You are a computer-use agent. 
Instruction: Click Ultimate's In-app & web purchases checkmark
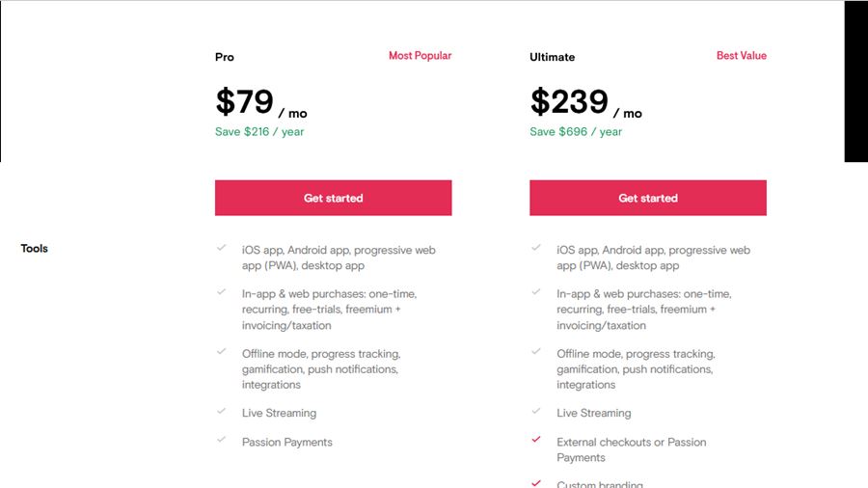click(536, 291)
